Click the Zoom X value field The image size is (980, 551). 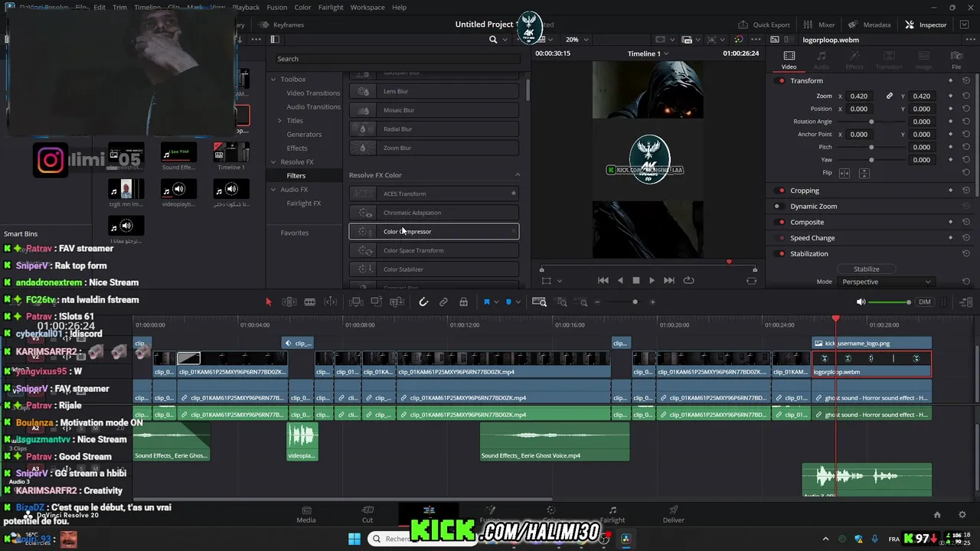859,96
